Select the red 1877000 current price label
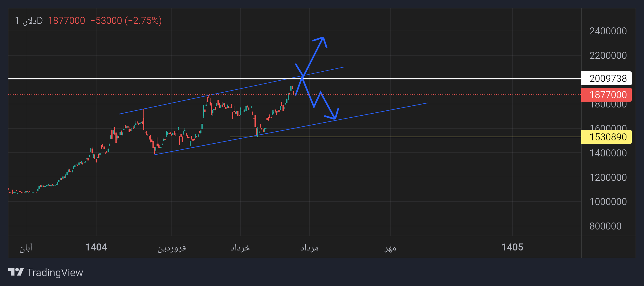644x286 pixels. (x=606, y=95)
